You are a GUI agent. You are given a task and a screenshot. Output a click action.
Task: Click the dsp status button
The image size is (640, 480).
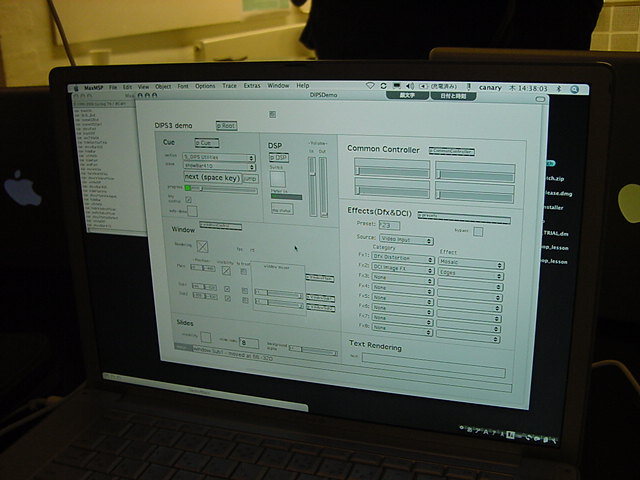coord(282,210)
